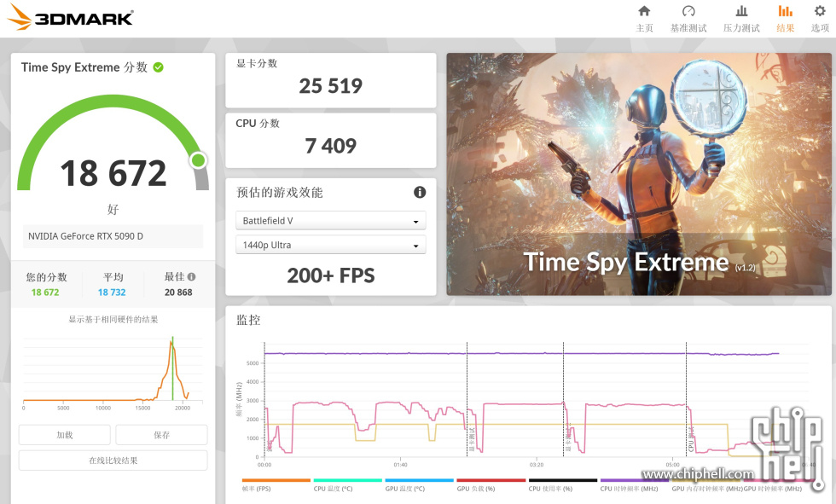836x504 pixels.
Task: Click the CPU 测试 marker line in monitoring chart
Action: pos(686,400)
